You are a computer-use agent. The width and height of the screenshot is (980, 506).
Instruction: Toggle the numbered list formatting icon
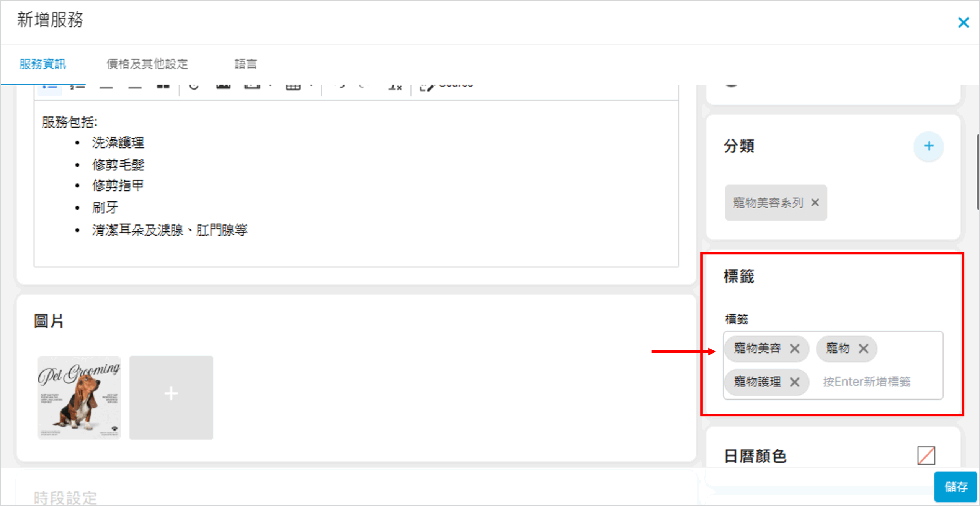point(77,88)
